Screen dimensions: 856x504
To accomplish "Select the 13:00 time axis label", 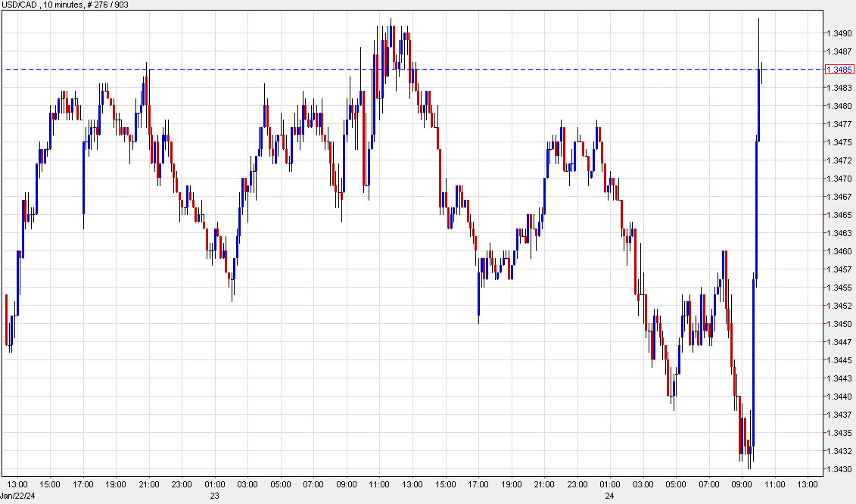I will (17, 486).
